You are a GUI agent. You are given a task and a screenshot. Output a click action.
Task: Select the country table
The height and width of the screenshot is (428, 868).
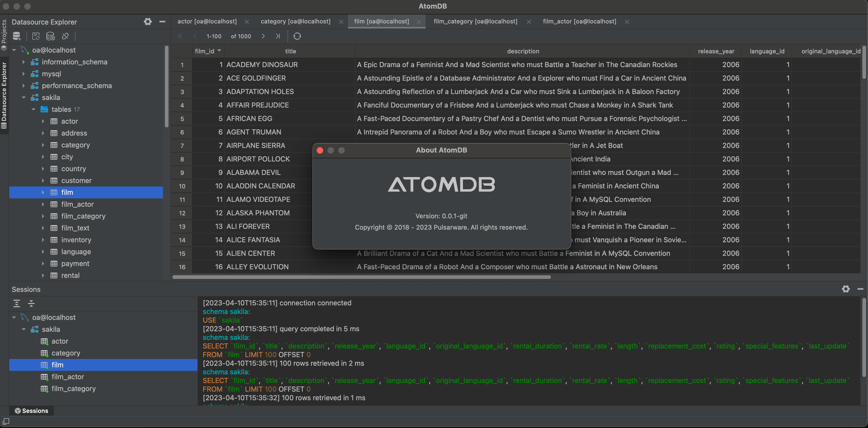73,169
